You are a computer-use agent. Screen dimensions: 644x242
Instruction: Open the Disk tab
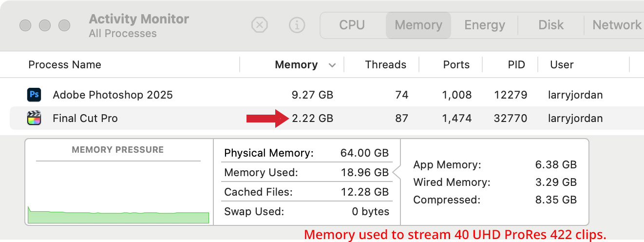pos(551,25)
